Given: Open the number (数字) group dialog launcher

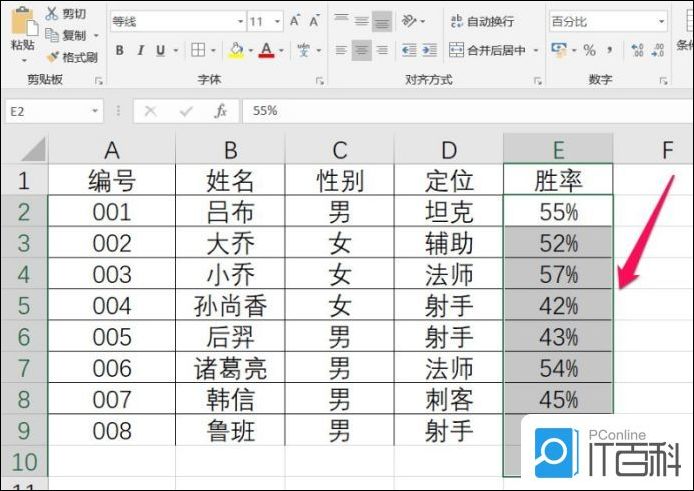Looking at the screenshot, I should coord(663,81).
